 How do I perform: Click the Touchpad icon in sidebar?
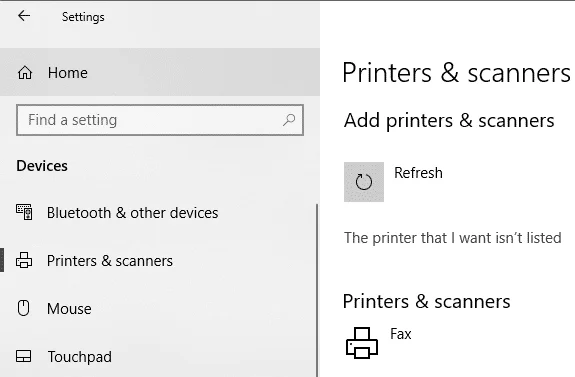(x=24, y=356)
